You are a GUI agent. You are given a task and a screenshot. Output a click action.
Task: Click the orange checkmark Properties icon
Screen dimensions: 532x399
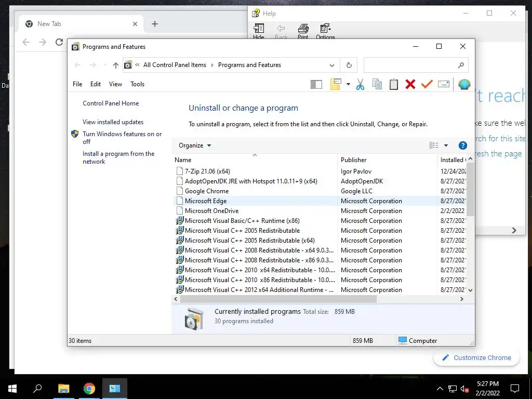427,84
